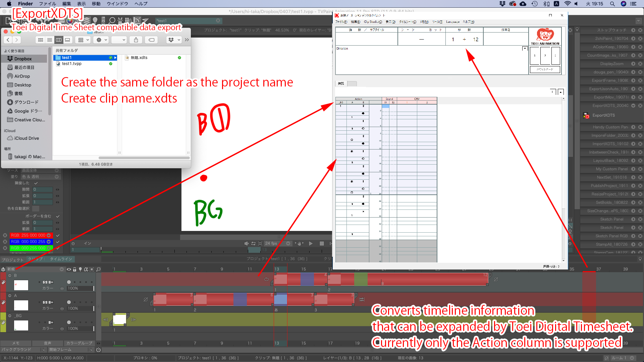Open macOS Spotlight search icon

click(612, 4)
